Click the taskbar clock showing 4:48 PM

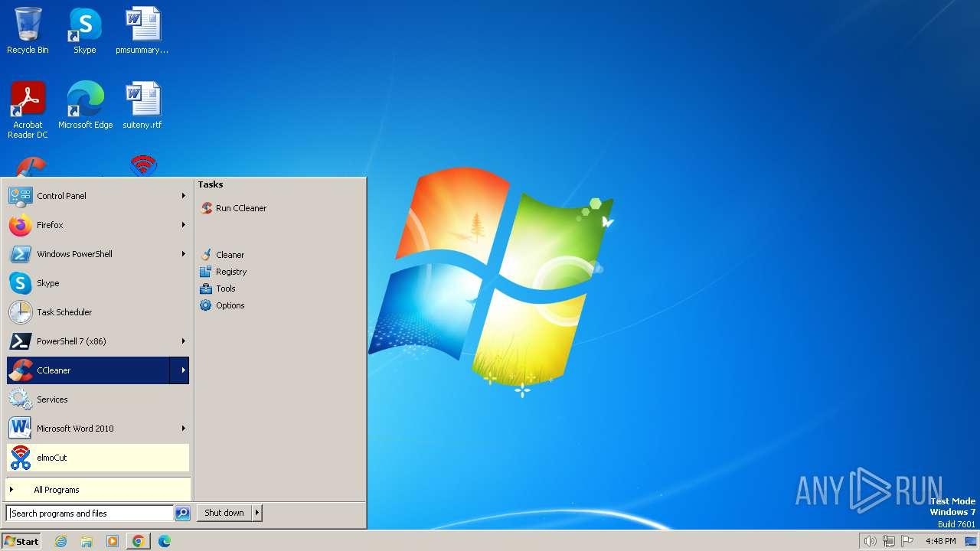pyautogui.click(x=940, y=541)
